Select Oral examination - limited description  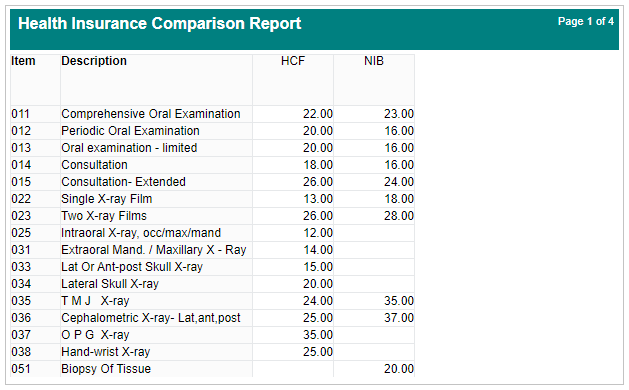pos(129,148)
